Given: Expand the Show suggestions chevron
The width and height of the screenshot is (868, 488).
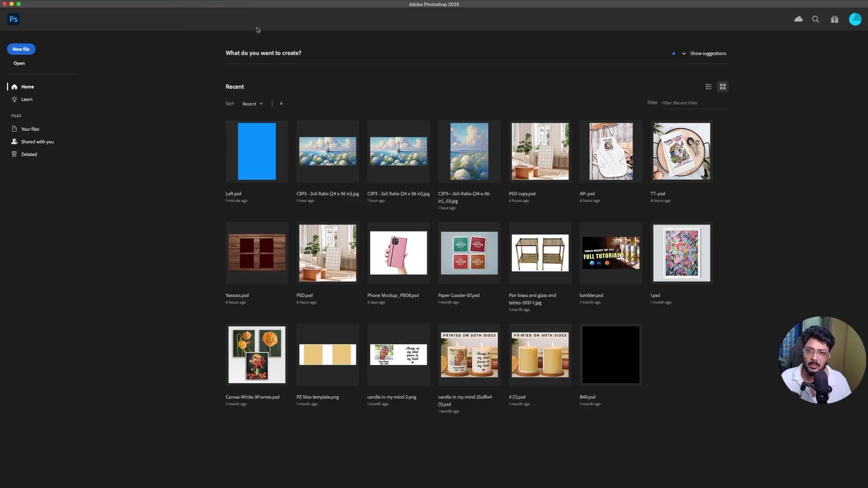Looking at the screenshot, I should [x=684, y=53].
